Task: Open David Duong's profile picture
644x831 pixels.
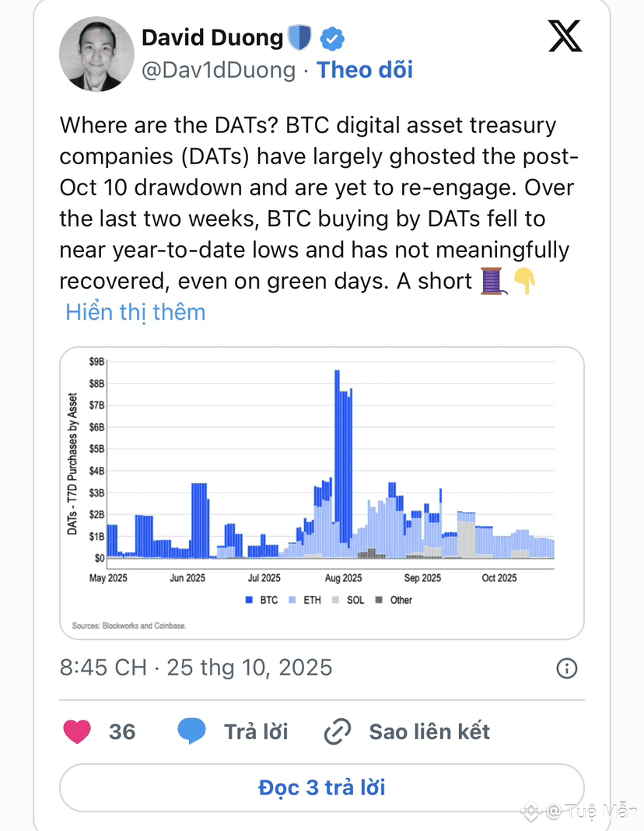Action: click(x=96, y=54)
